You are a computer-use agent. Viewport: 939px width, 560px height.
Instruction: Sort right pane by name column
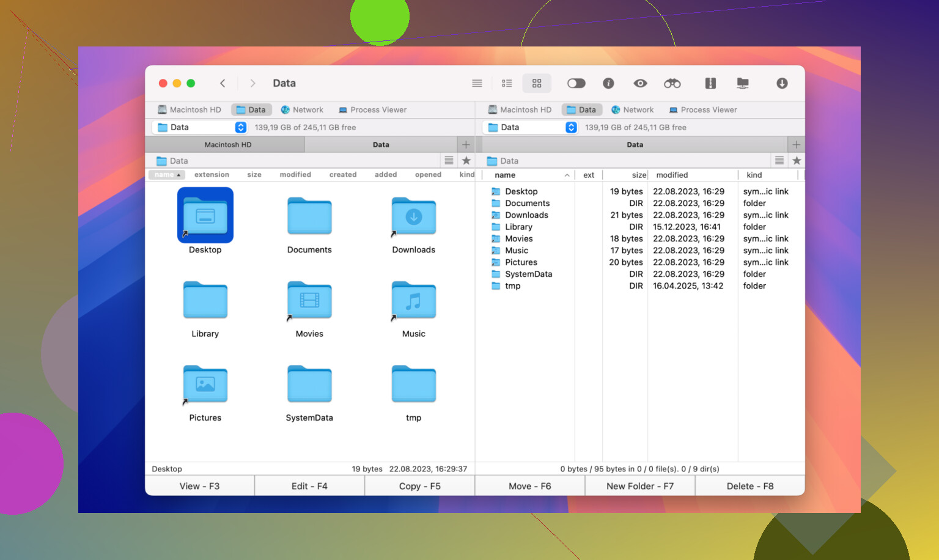tap(505, 175)
